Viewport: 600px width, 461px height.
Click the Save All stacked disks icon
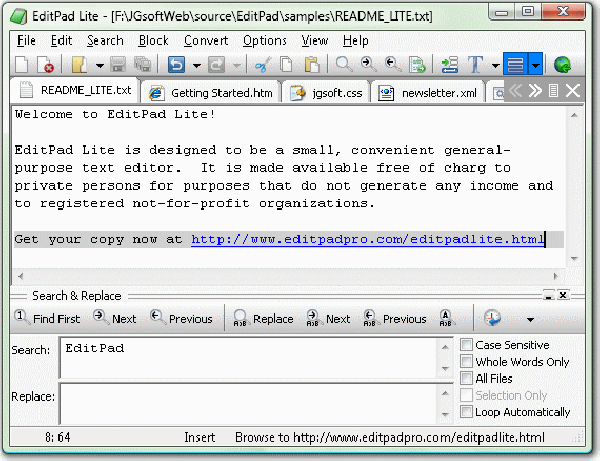143,64
